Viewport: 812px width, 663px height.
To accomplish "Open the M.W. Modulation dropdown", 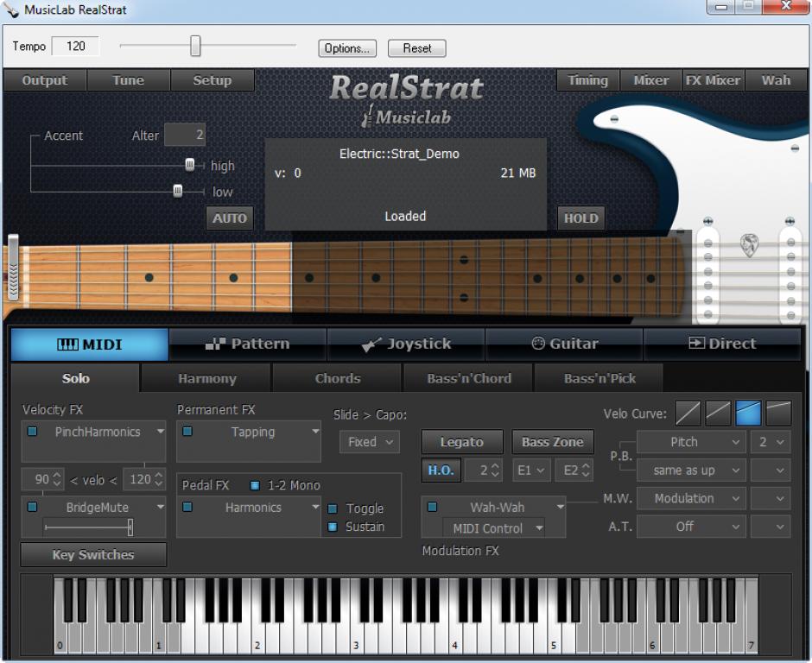I will click(x=691, y=498).
